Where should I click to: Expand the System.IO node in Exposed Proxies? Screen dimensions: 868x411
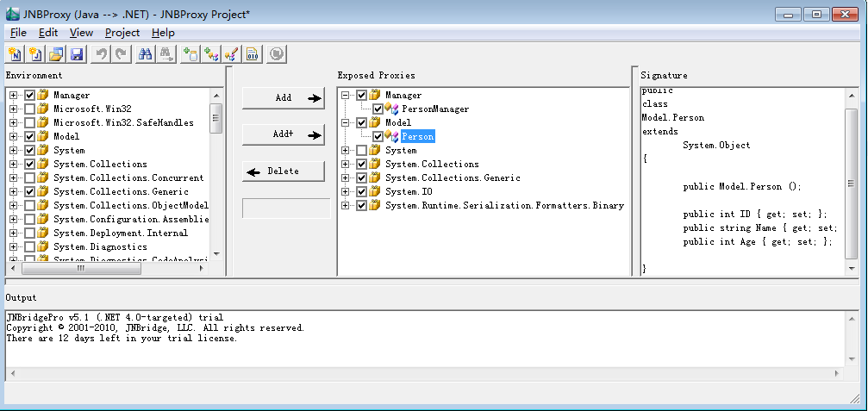(346, 192)
